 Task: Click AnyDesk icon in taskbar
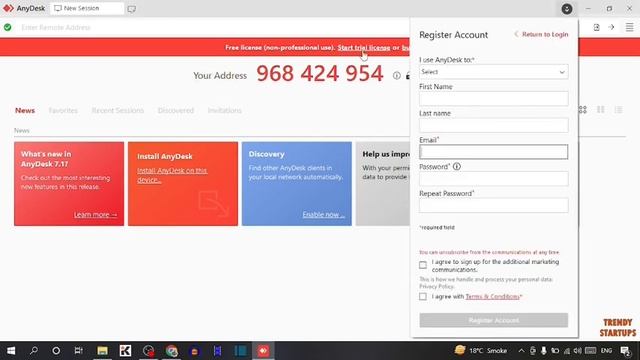(263, 351)
